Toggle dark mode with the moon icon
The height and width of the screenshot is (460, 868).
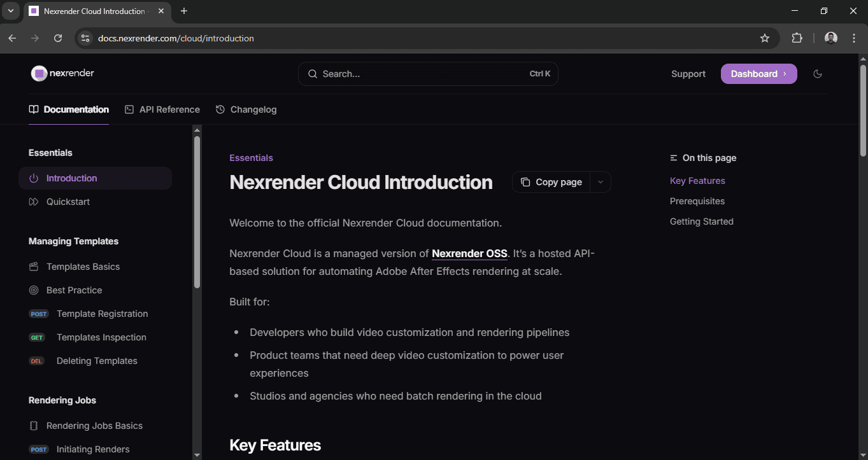(x=818, y=73)
